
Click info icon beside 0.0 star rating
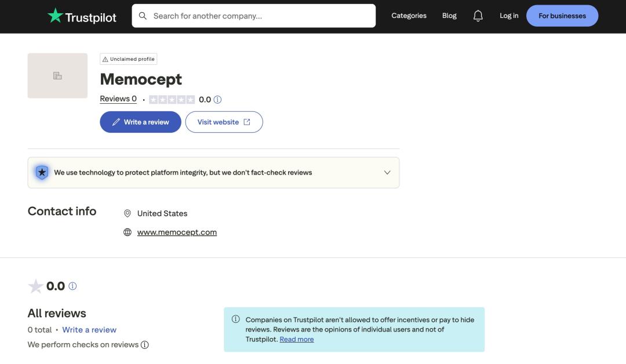coord(217,100)
